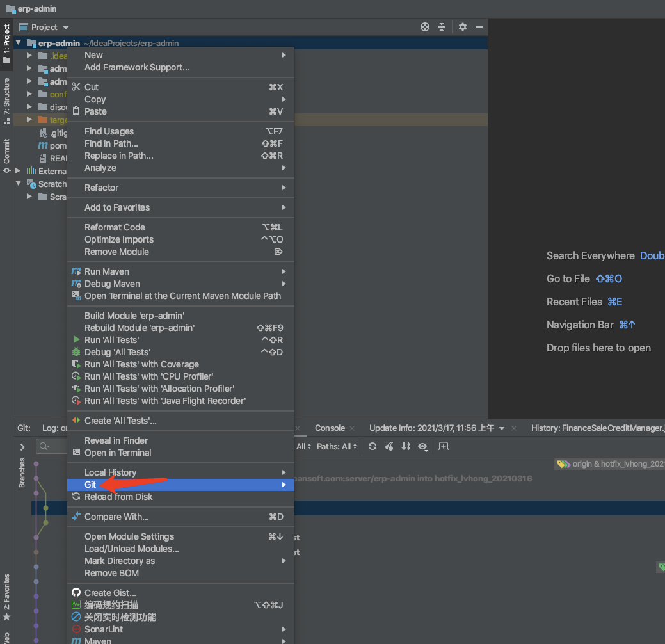
Task: Open the Paths: All filter dropdown
Action: point(337,446)
